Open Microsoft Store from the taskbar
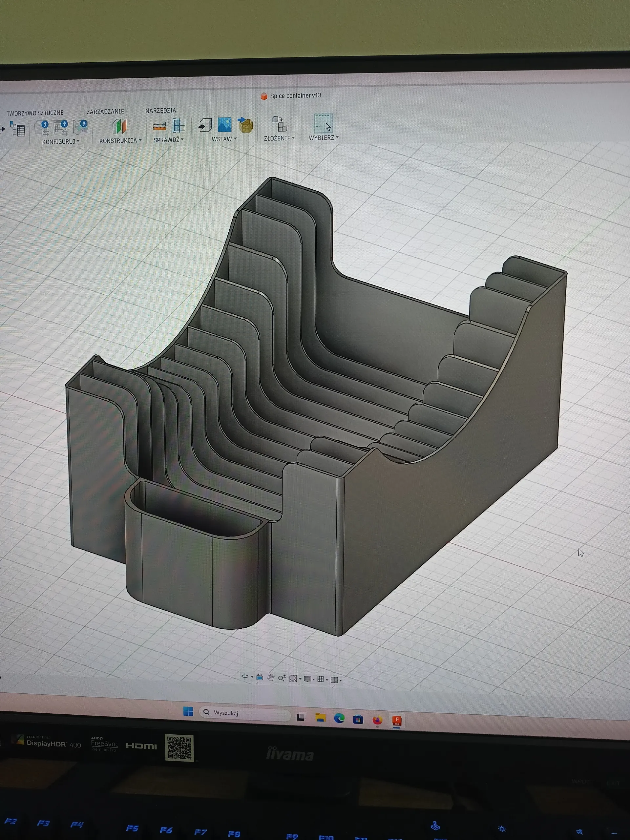 click(358, 719)
